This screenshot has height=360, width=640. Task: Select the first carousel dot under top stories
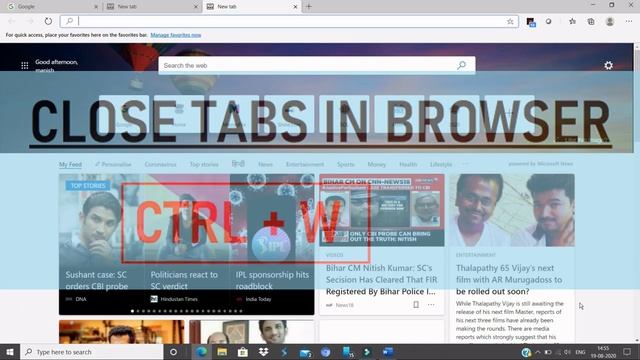(132, 311)
